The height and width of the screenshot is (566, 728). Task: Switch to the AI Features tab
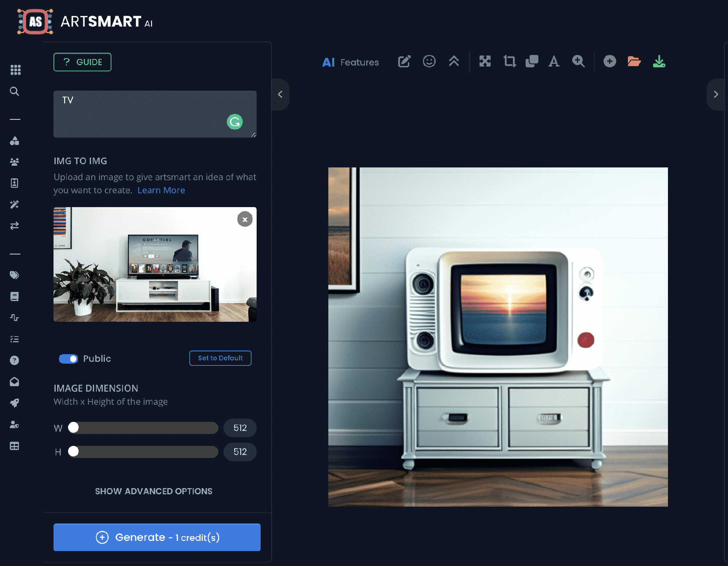pyautogui.click(x=350, y=62)
